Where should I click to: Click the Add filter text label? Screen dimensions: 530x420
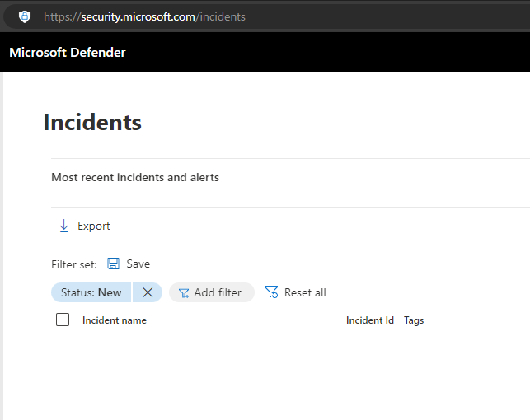pos(218,292)
